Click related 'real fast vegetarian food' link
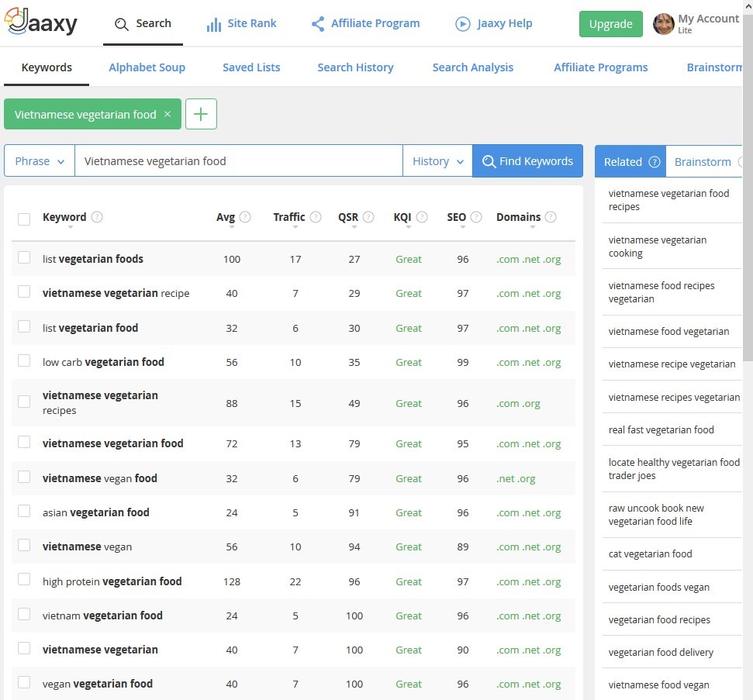This screenshot has height=700, width=753. pos(661,429)
